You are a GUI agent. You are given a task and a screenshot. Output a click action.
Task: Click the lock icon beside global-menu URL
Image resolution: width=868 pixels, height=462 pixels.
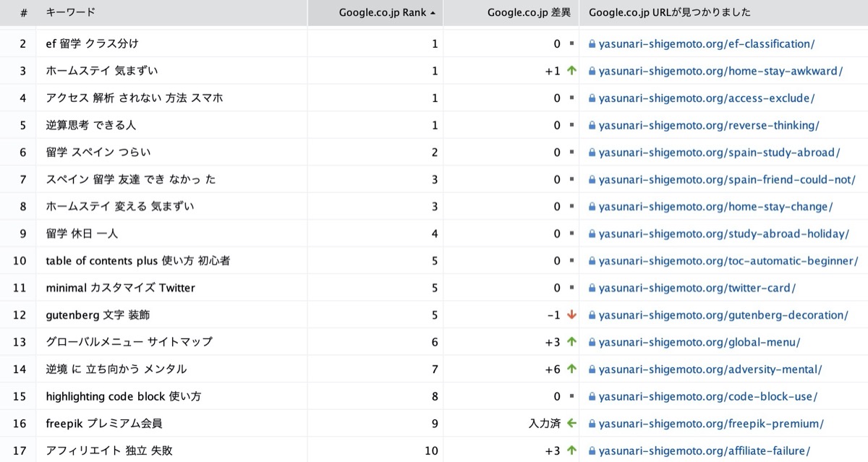coord(592,342)
